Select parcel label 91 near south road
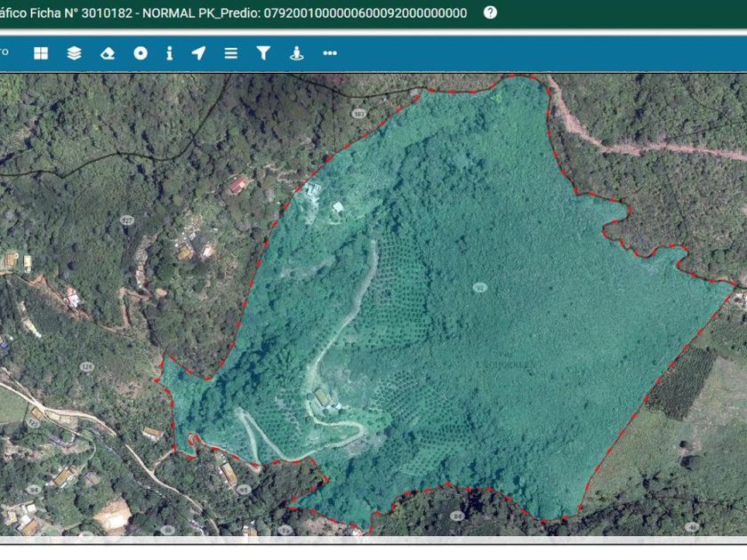The width and height of the screenshot is (747, 560). (244, 490)
